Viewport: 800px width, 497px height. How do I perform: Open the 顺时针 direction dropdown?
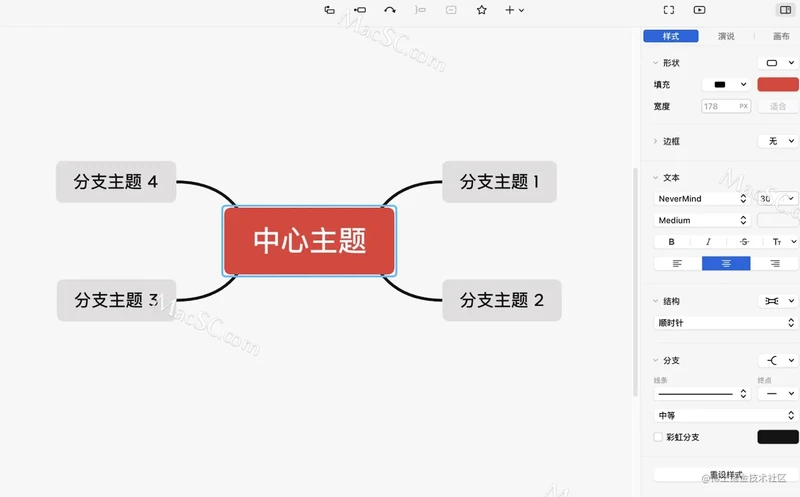726,322
